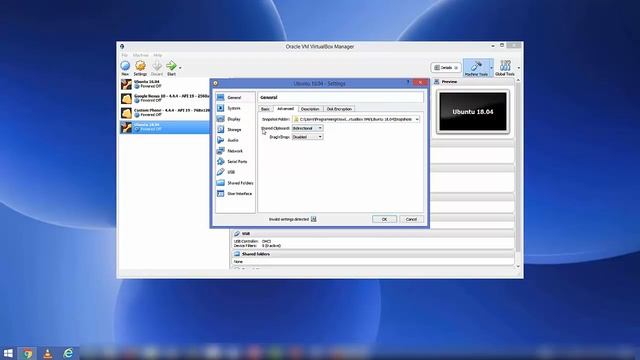
Task: Open VLC media player from taskbar
Action: tap(48, 353)
